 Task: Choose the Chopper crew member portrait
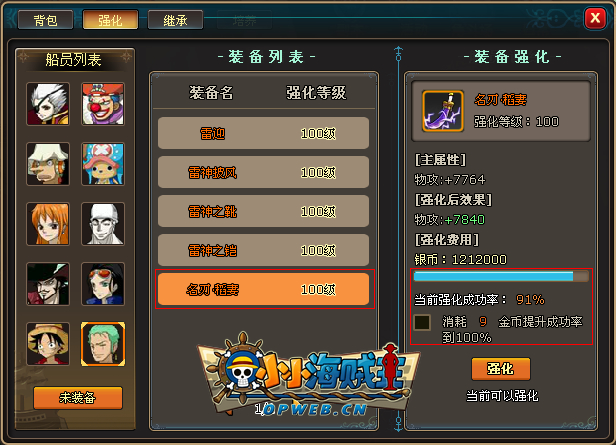103,164
